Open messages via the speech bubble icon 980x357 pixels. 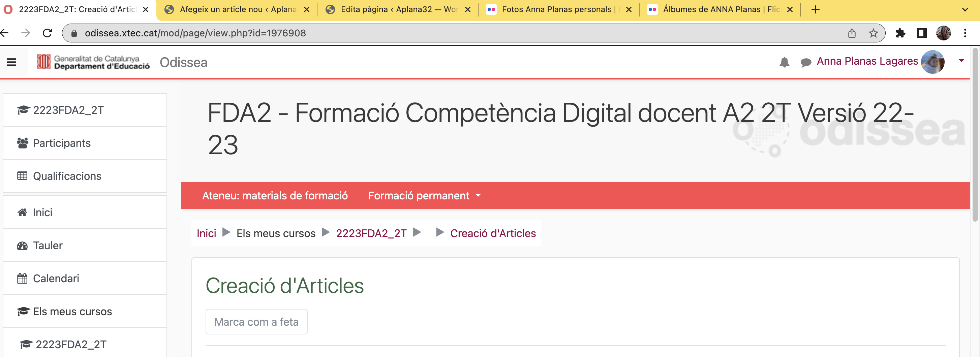(805, 62)
